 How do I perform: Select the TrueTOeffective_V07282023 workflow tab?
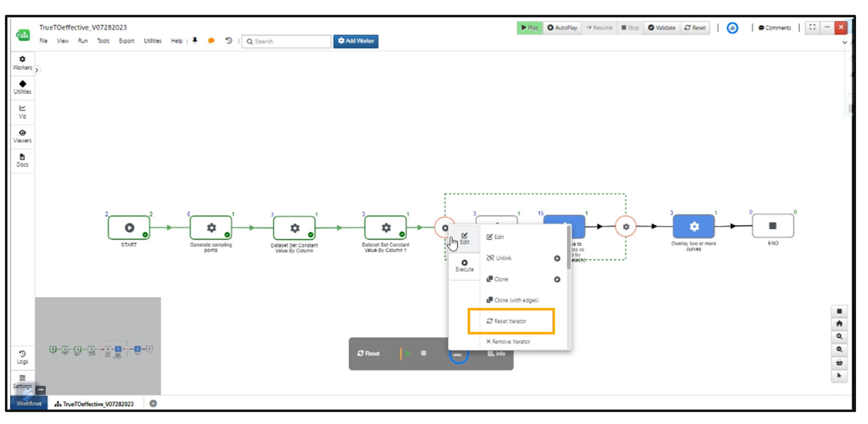coord(94,404)
